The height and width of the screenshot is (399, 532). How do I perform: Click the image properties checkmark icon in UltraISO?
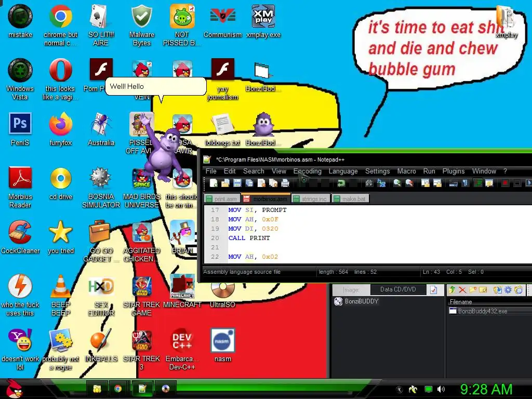(433, 290)
